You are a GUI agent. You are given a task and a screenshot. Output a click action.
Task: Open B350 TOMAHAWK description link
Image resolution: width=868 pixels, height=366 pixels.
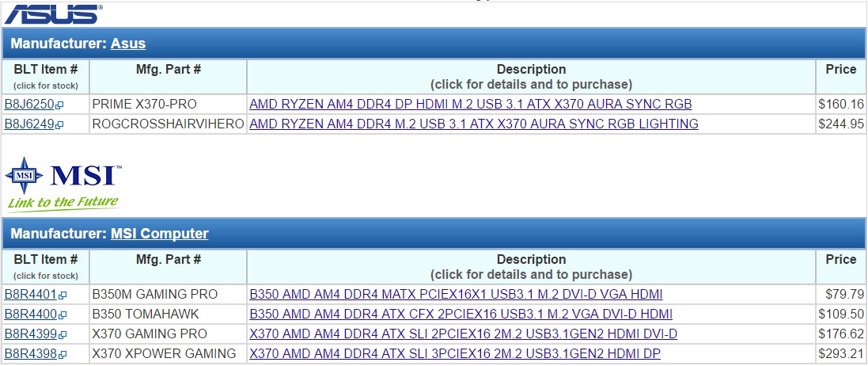click(461, 314)
